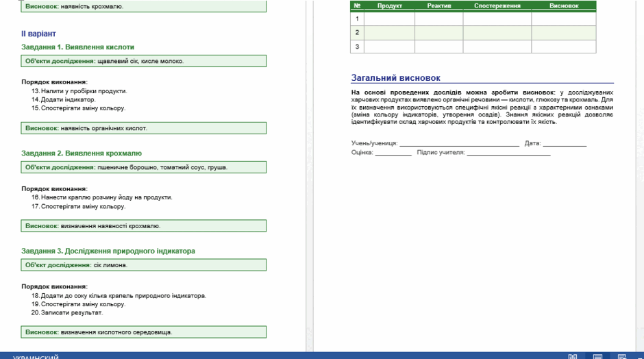This screenshot has height=359, width=644.
Task: Click the Загальний висновок heading
Action: 395,78
